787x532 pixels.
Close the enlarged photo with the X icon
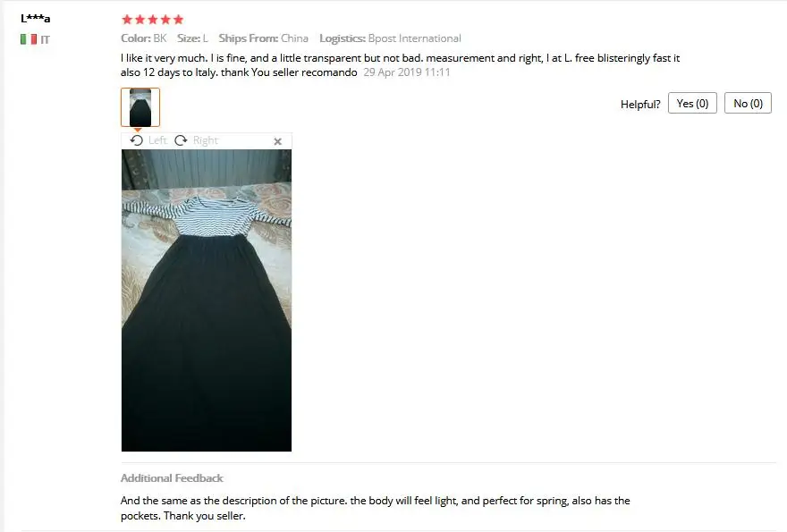coord(277,141)
